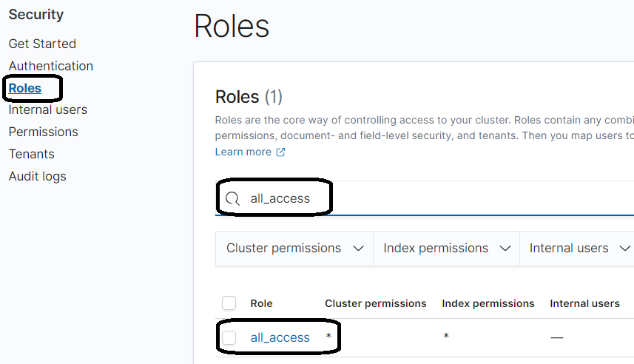Open the Cluster permissions filter dropdown
Screen dimensions: 634x364
[x=294, y=249]
